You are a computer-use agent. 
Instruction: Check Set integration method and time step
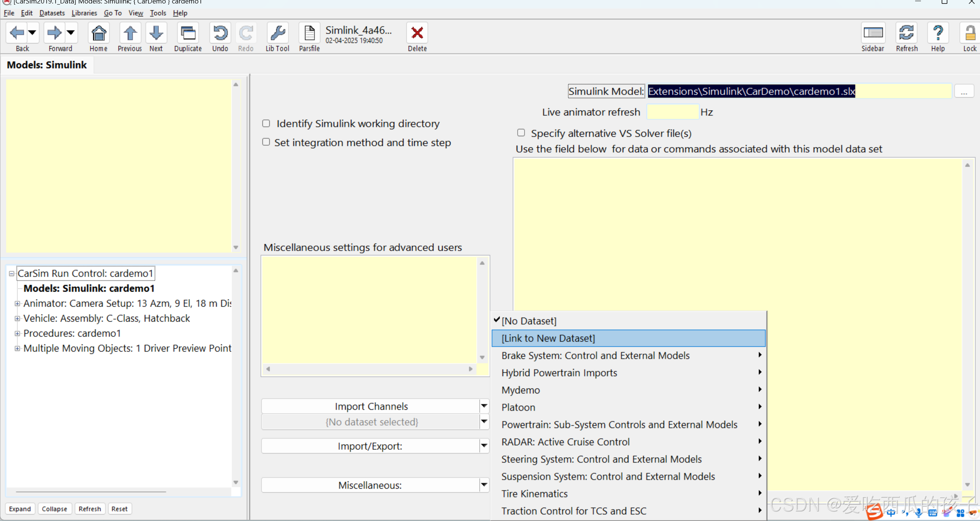pyautogui.click(x=266, y=142)
